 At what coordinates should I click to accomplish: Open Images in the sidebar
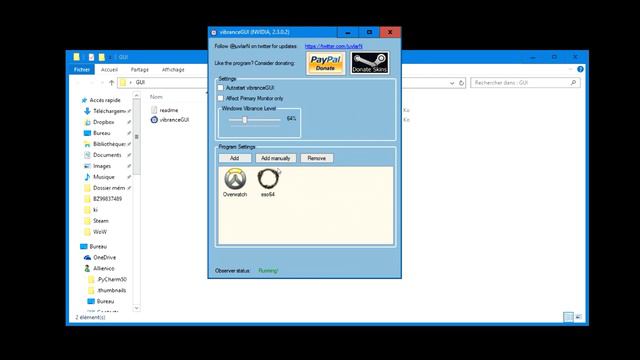point(98,166)
